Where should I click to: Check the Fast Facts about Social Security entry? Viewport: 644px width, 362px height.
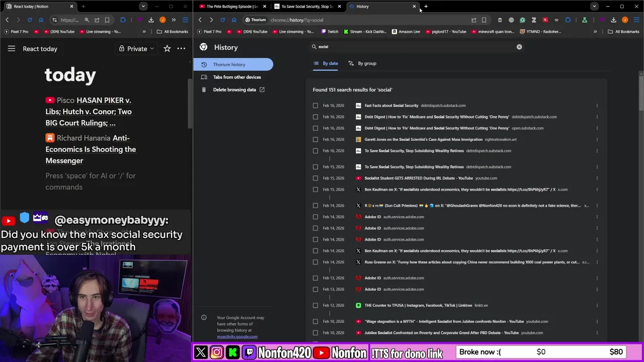315,106
